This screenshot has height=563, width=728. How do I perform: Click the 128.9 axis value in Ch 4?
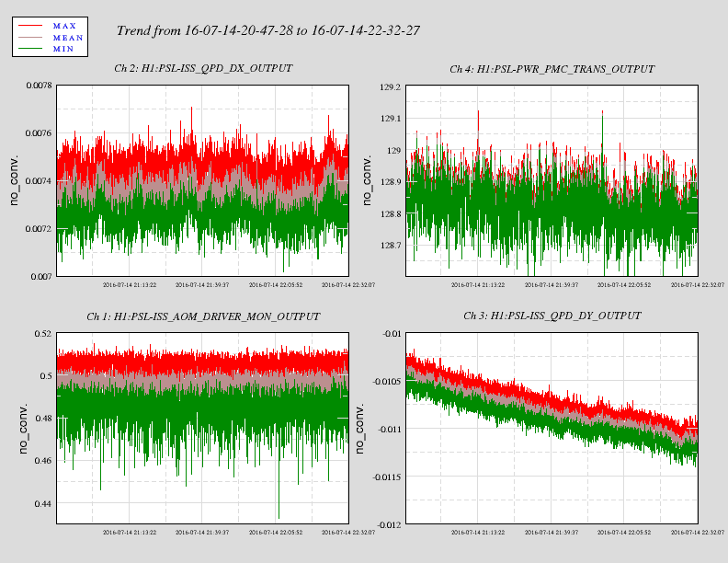tap(390, 182)
